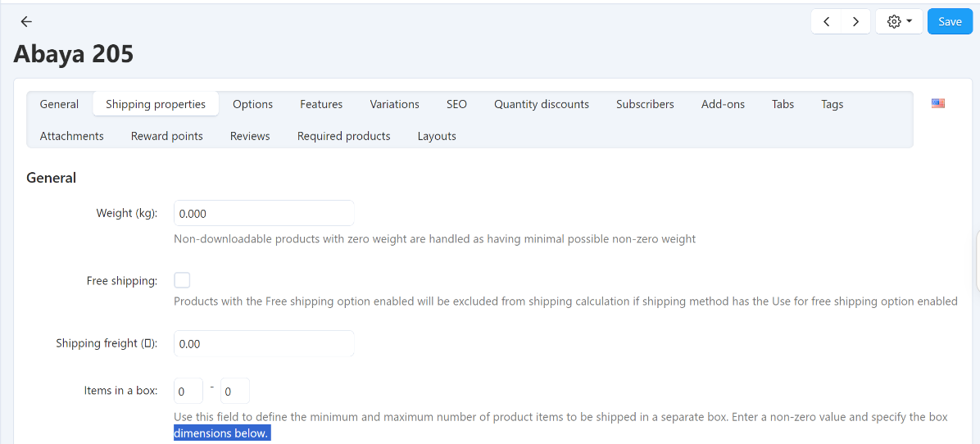Screen dimensions: 980x444
Task: Switch to the Variations tab
Action: pos(394,104)
